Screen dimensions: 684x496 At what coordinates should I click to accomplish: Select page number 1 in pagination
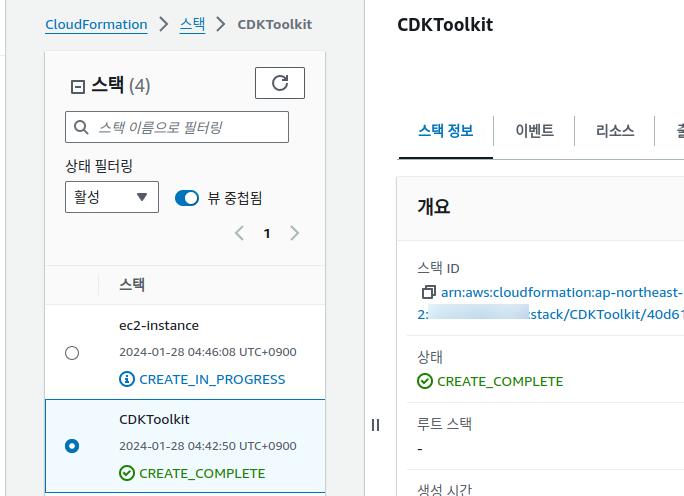267,233
